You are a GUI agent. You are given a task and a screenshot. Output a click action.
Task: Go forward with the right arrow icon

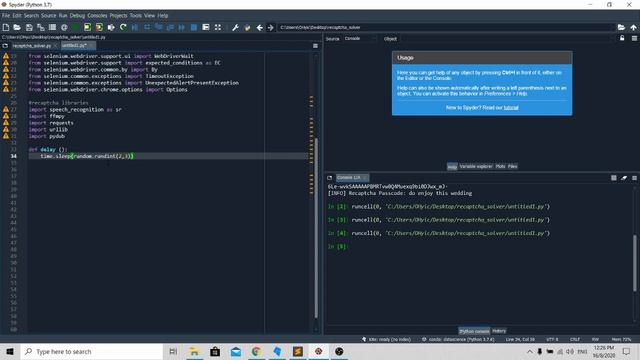point(270,27)
